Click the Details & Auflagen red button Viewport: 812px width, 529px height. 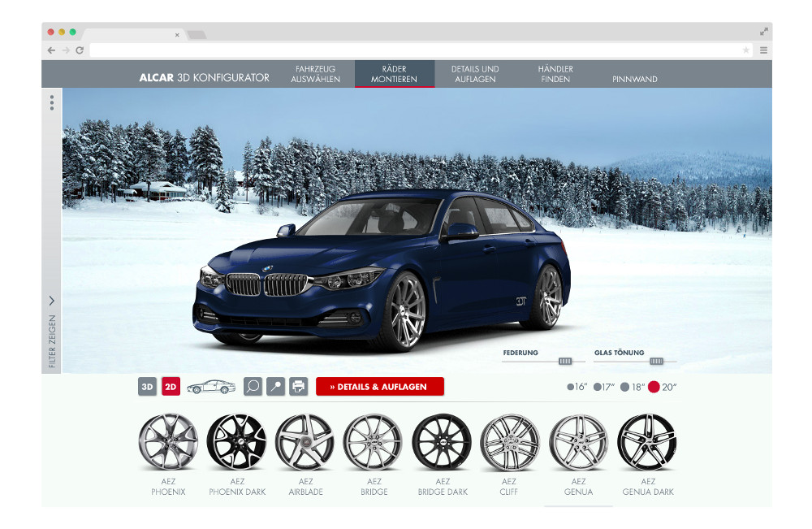379,387
